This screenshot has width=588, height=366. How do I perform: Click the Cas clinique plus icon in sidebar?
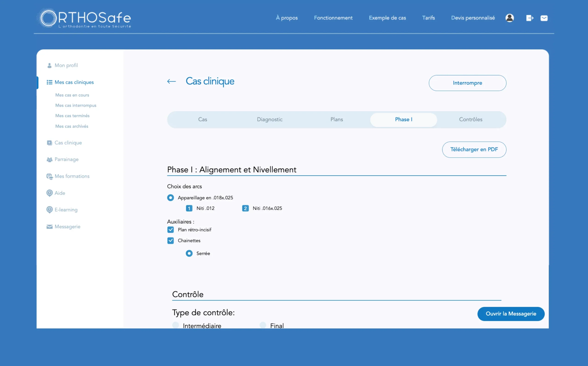pos(49,143)
